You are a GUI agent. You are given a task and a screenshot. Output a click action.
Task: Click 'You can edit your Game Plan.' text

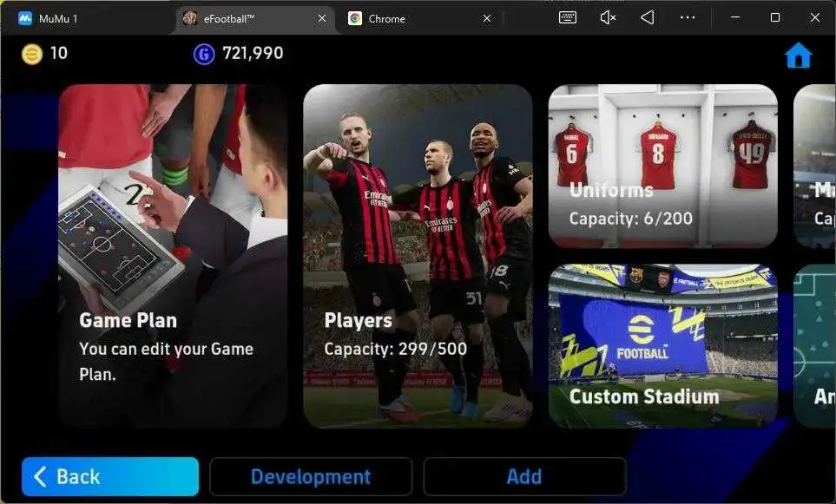coord(167,361)
